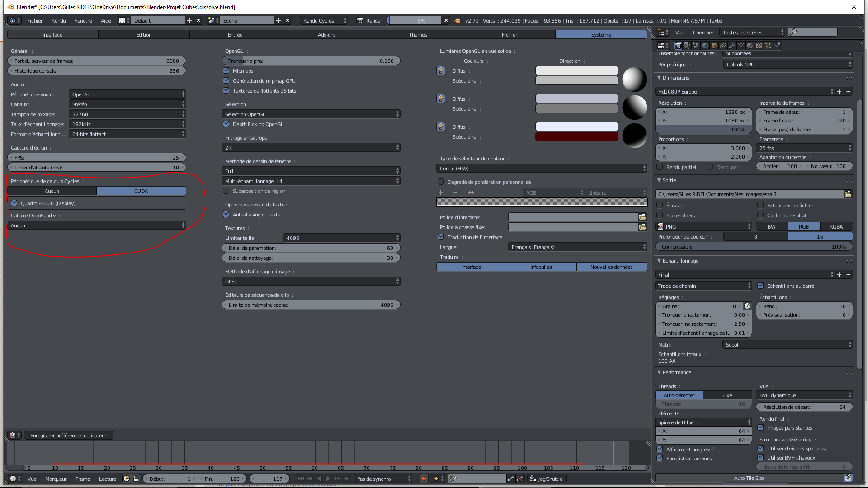Open the Render Layers properties tab

(x=687, y=46)
